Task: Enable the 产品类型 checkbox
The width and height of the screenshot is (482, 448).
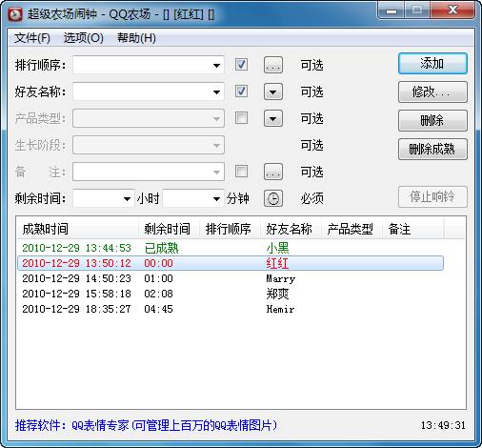Action: click(241, 118)
